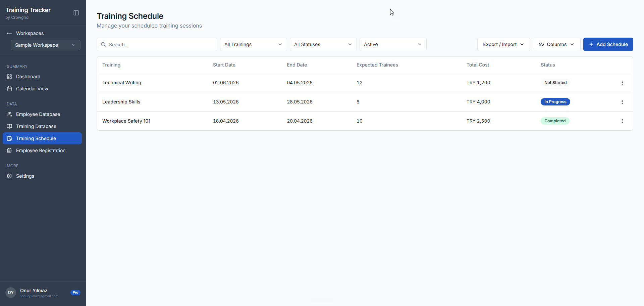The height and width of the screenshot is (306, 644).
Task: Click total cost TRY 1,200
Action: coord(478,83)
